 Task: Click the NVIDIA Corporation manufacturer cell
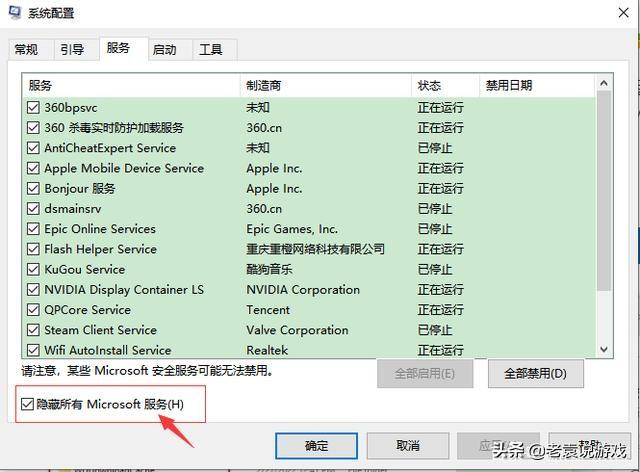pyautogui.click(x=303, y=289)
